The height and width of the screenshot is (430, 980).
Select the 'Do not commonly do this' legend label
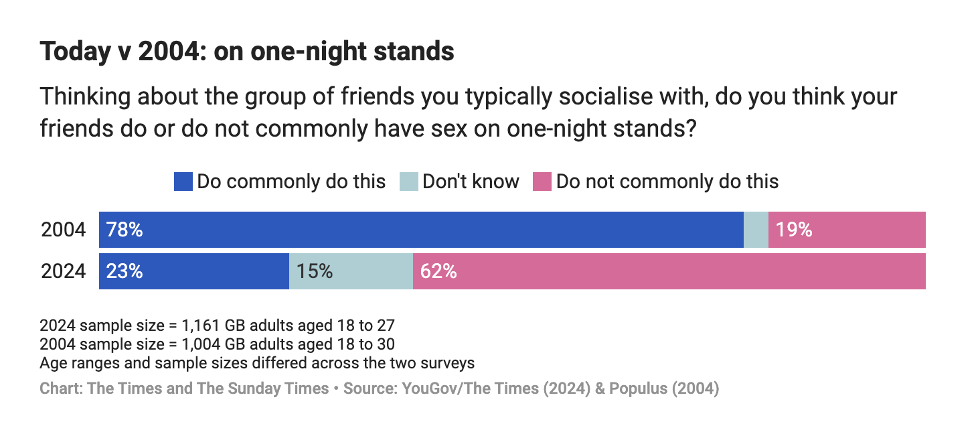667,182
